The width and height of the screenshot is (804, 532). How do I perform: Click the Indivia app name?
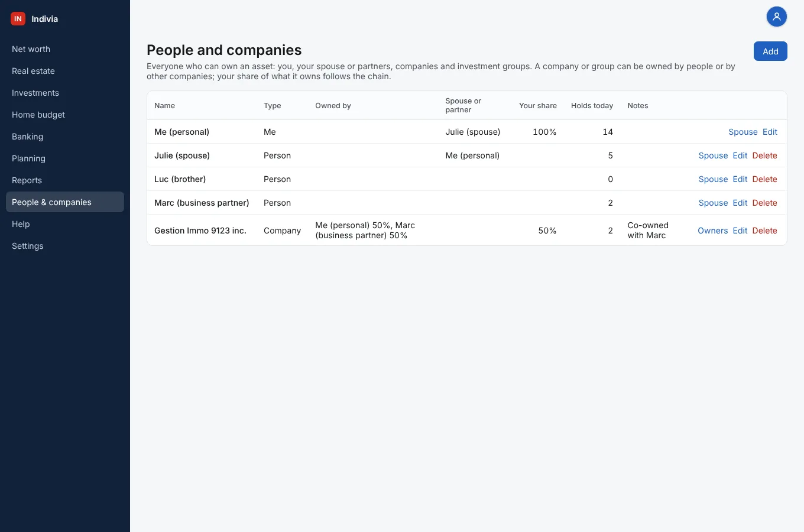(45, 19)
